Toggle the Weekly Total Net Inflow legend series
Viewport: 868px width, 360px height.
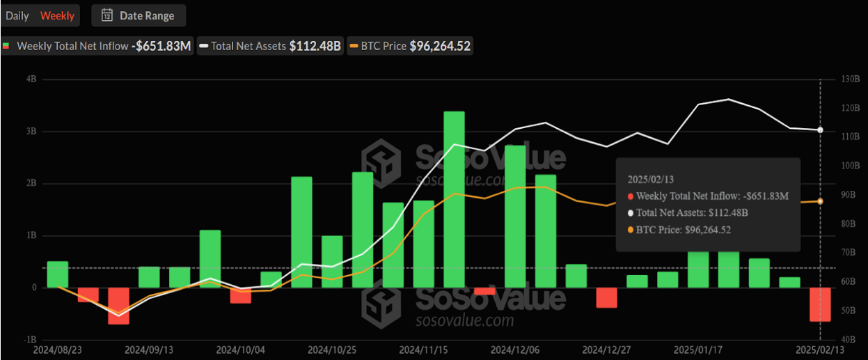pos(97,46)
